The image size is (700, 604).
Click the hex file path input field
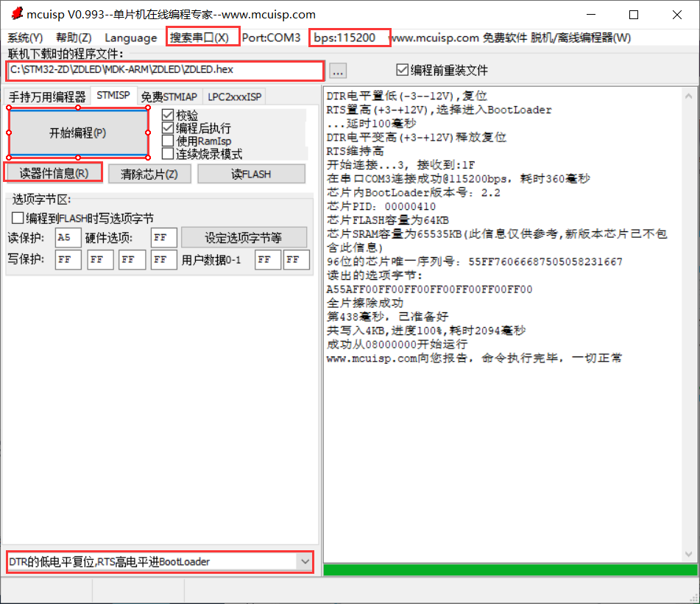click(165, 70)
